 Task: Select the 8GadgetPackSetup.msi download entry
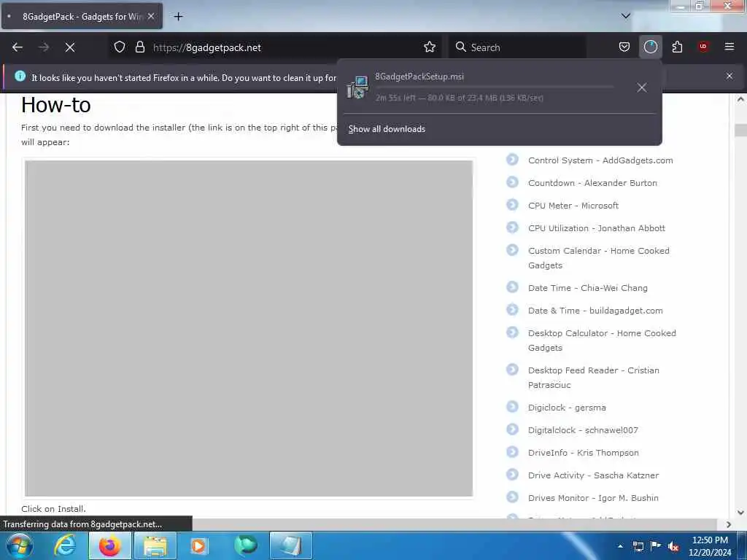pos(499,87)
